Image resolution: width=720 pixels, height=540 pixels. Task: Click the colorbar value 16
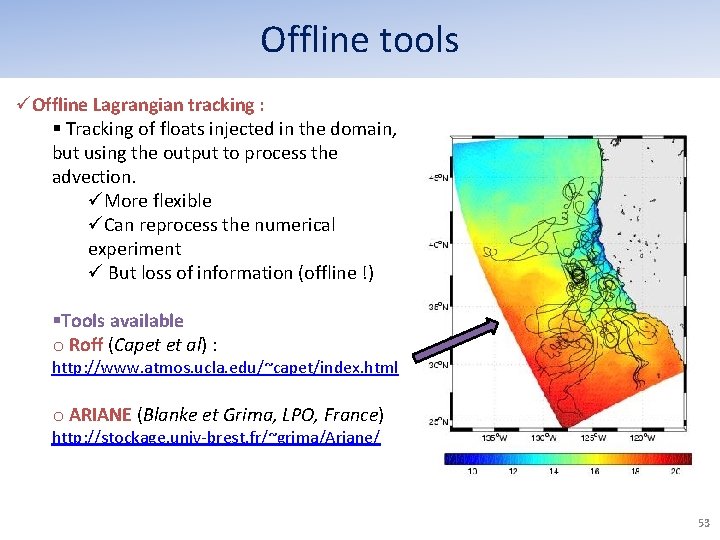coord(595,471)
